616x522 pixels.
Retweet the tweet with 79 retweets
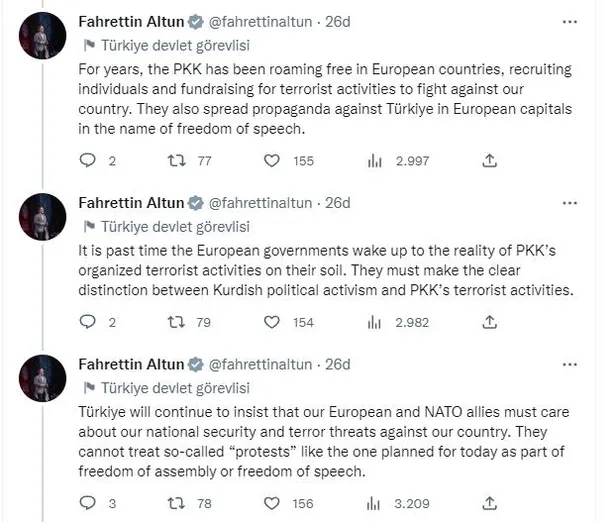click(x=177, y=322)
